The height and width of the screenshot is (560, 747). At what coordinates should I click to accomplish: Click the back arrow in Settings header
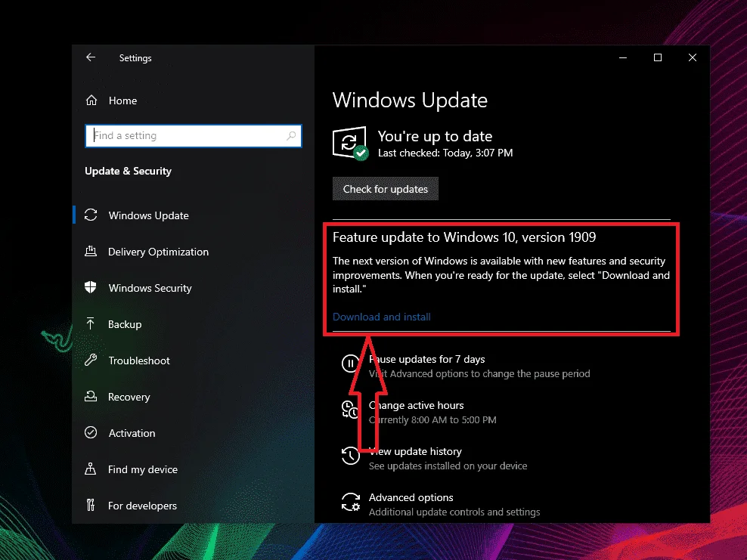pyautogui.click(x=91, y=57)
